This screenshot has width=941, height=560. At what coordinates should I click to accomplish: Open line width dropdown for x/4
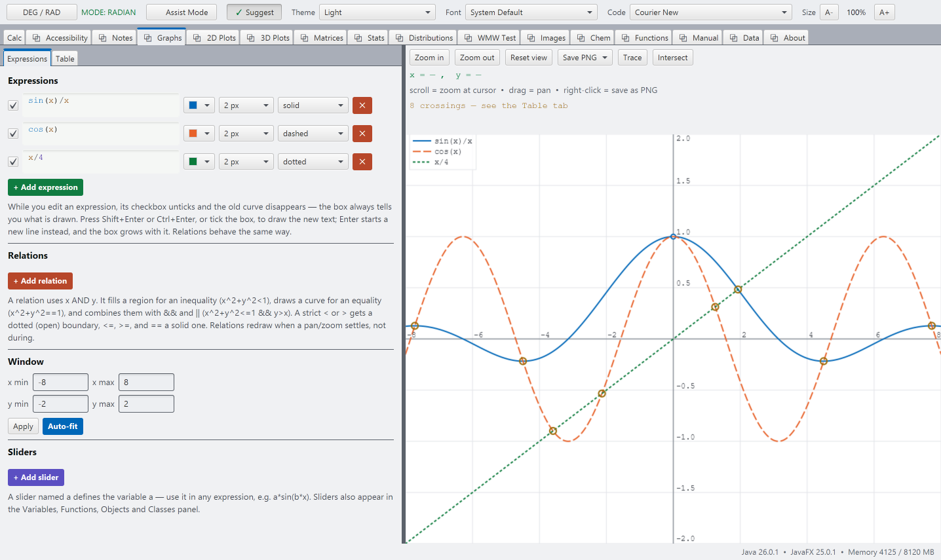click(246, 162)
